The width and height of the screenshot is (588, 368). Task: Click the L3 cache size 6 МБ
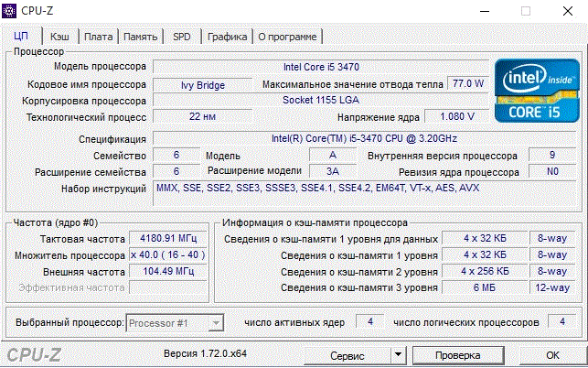coord(485,287)
